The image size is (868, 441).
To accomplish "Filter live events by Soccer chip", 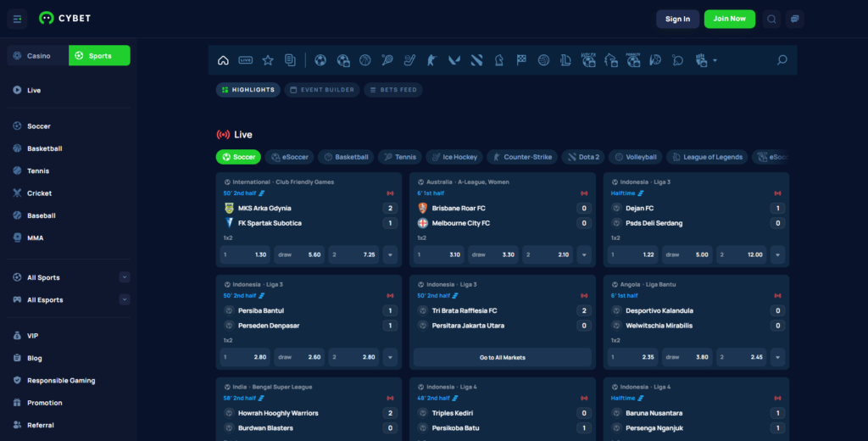I will click(x=238, y=157).
